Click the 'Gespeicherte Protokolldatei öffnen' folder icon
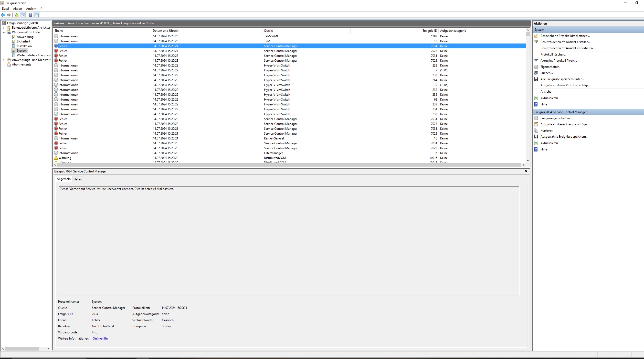 (x=536, y=36)
